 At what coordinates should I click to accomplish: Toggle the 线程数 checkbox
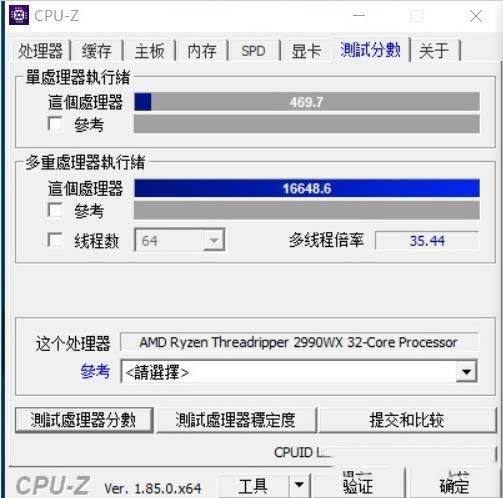[55, 239]
